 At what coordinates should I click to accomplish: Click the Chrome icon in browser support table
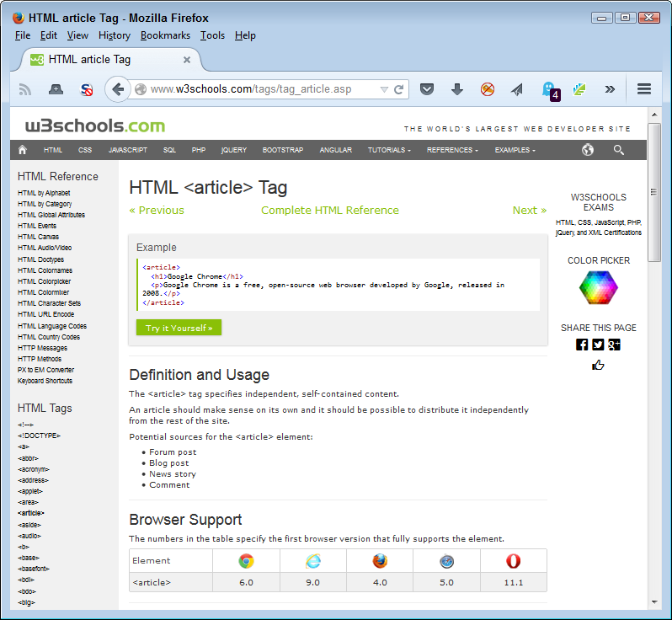pyautogui.click(x=246, y=560)
